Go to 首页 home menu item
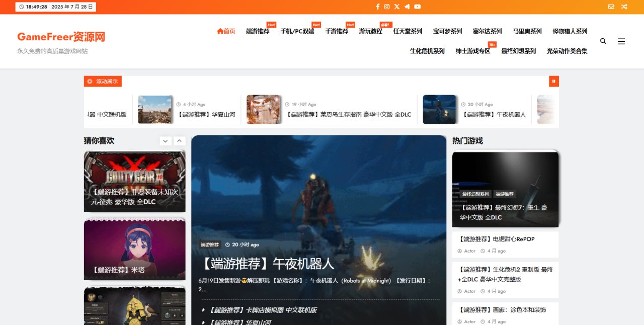The width and height of the screenshot is (644, 325). [226, 31]
